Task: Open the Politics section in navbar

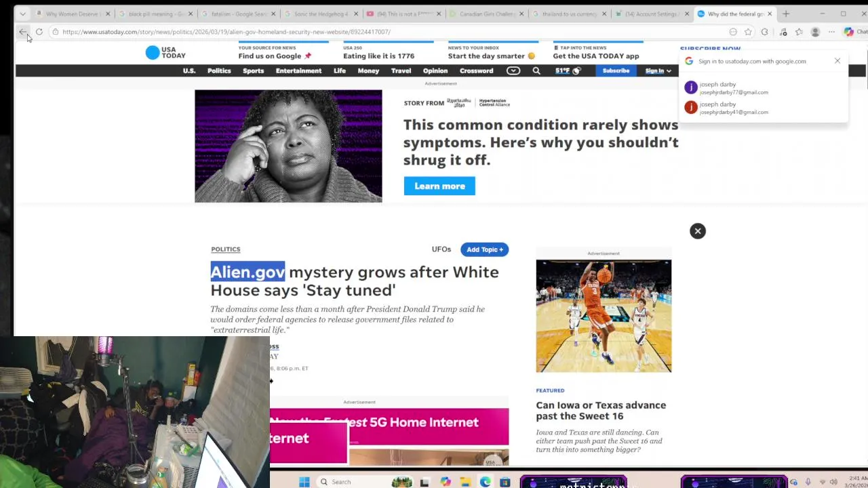Action: pyautogui.click(x=219, y=70)
